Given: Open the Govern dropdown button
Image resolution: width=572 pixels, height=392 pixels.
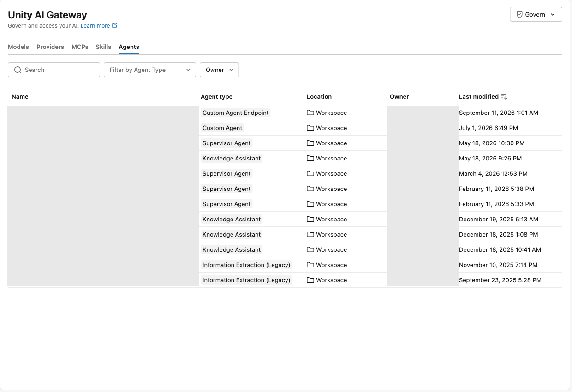Looking at the screenshot, I should coord(536,14).
